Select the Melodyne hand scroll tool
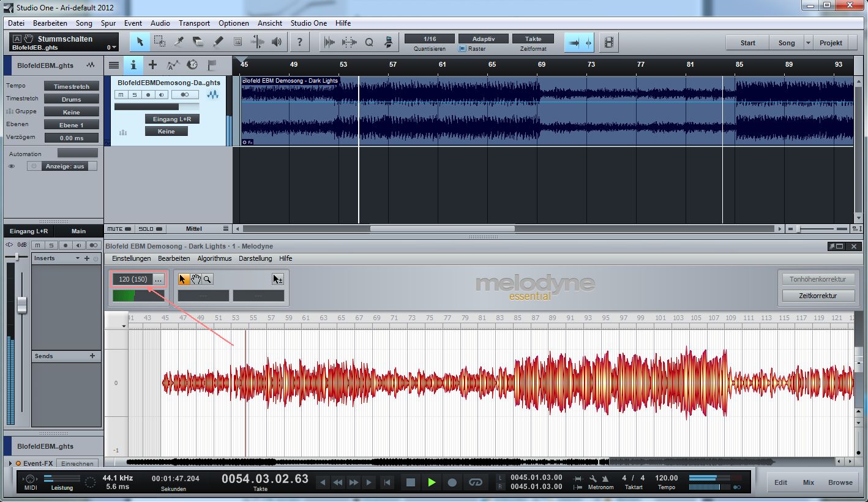Screen dimensions: 868x502 coord(196,279)
